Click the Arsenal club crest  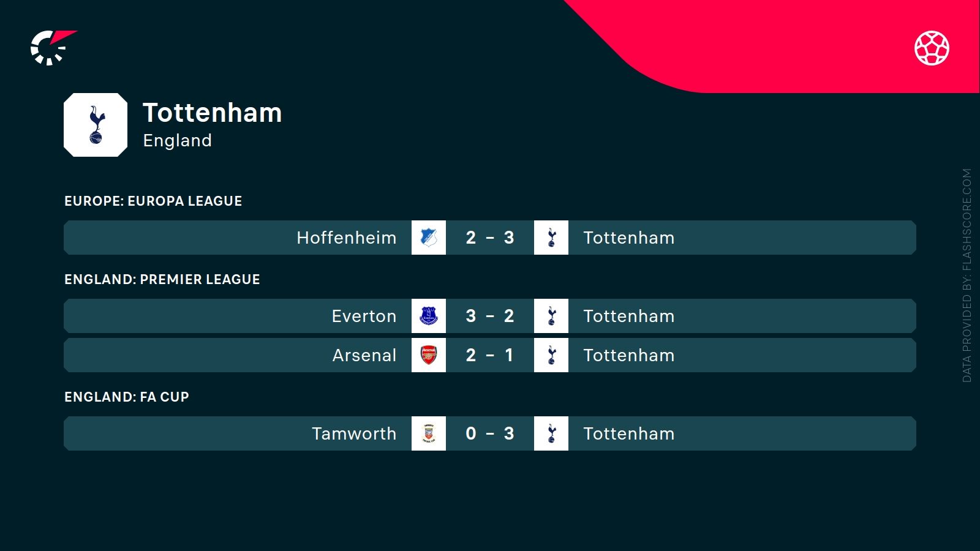tap(429, 355)
